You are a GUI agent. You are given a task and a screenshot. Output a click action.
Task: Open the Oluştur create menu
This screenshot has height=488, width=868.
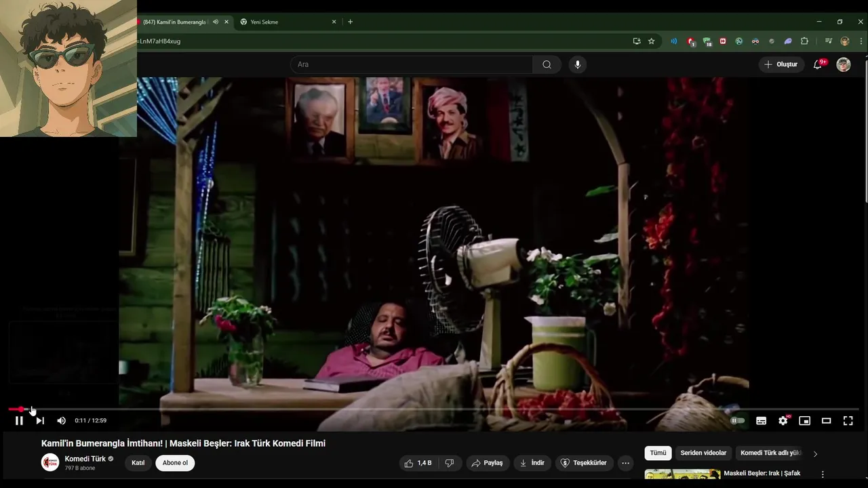pyautogui.click(x=781, y=64)
